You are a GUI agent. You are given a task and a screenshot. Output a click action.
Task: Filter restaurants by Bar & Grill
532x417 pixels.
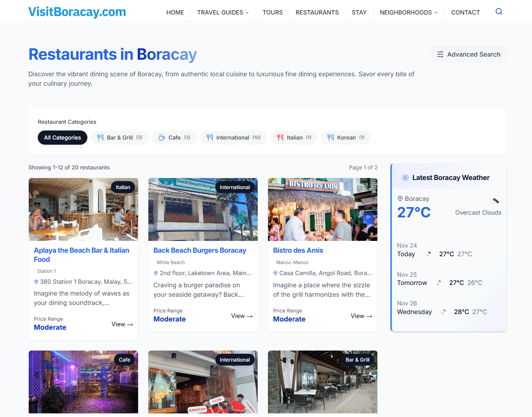coord(120,138)
